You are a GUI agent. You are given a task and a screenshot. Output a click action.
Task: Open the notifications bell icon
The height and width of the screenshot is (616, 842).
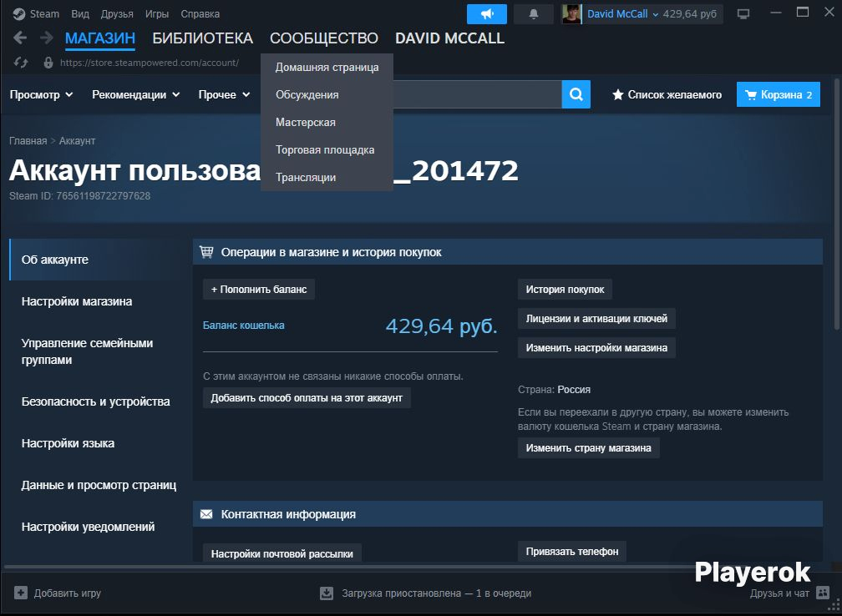tap(533, 14)
